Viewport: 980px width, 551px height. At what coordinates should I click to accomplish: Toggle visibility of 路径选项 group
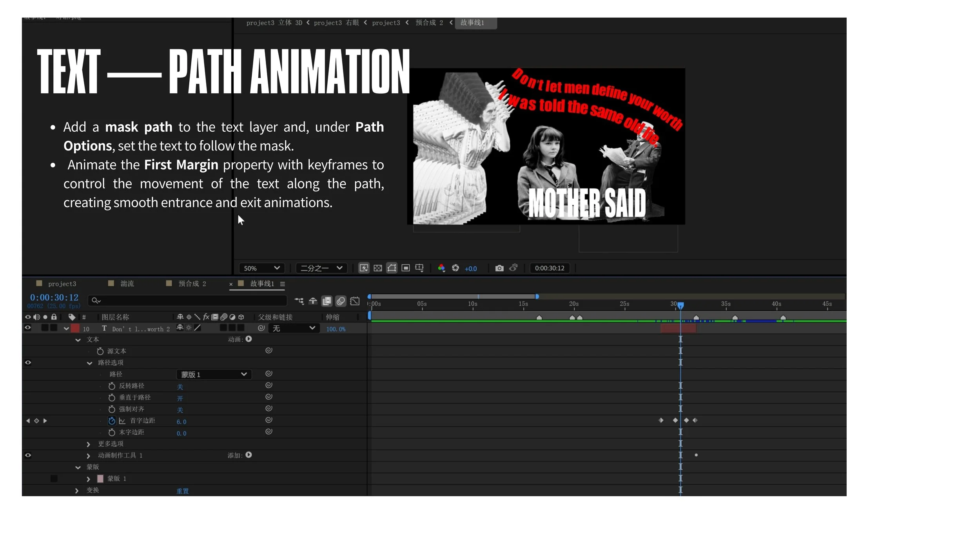coord(28,363)
